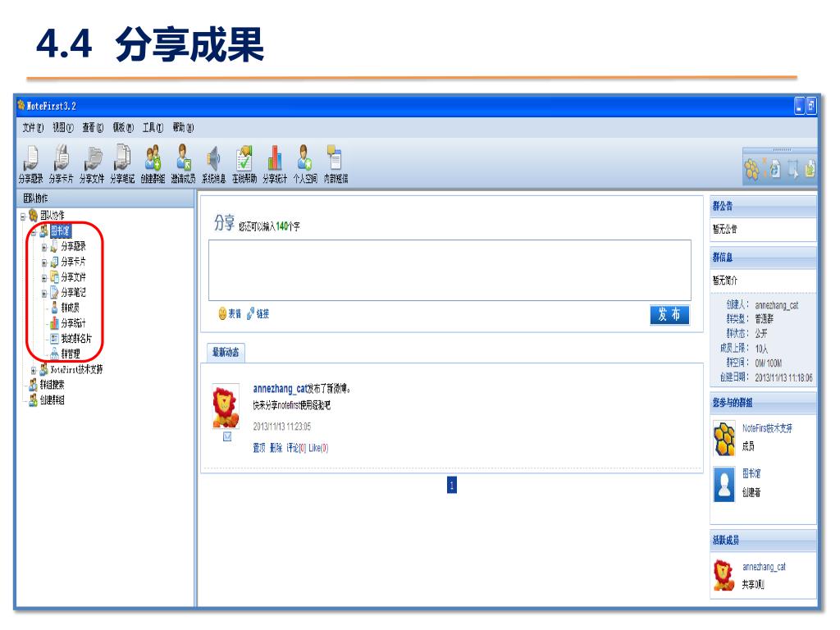The height and width of the screenshot is (630, 840).
Task: Open 分享统计 bar chart toolbar icon
Action: pyautogui.click(x=275, y=164)
